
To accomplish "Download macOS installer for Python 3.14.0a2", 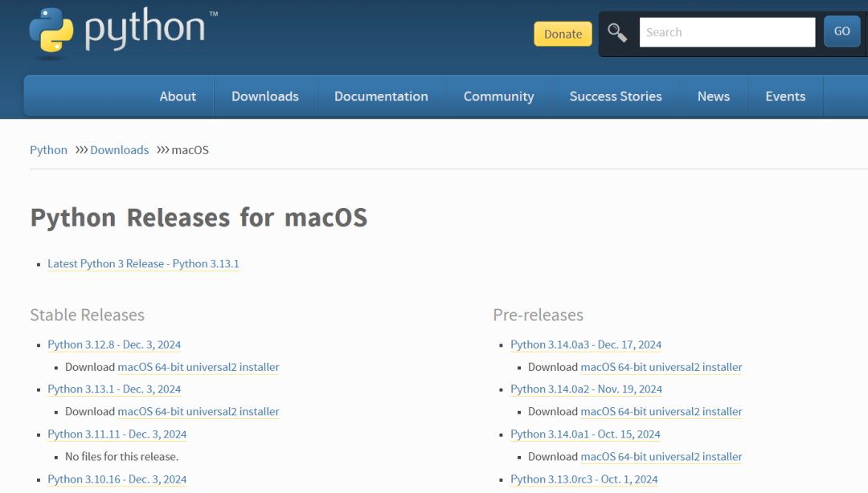I will click(x=661, y=412).
